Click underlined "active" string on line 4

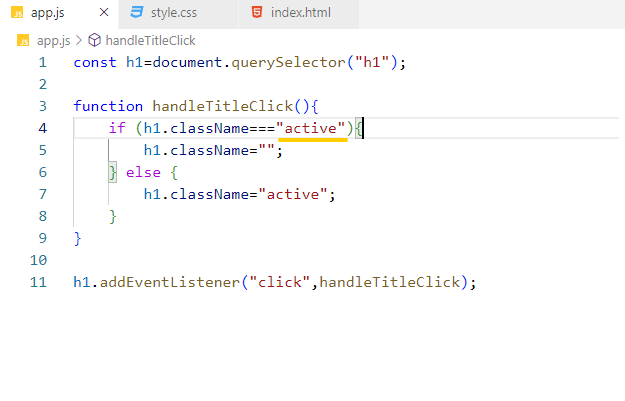pos(311,129)
